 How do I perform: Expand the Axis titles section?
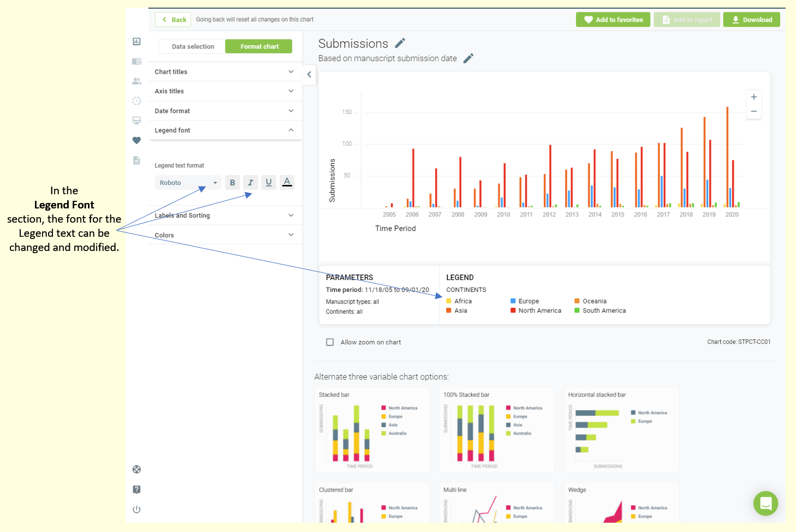(x=225, y=91)
